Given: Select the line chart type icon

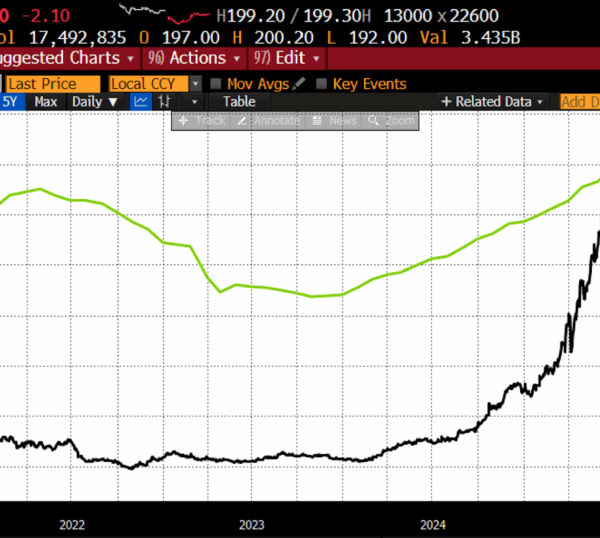Looking at the screenshot, I should pos(142,101).
